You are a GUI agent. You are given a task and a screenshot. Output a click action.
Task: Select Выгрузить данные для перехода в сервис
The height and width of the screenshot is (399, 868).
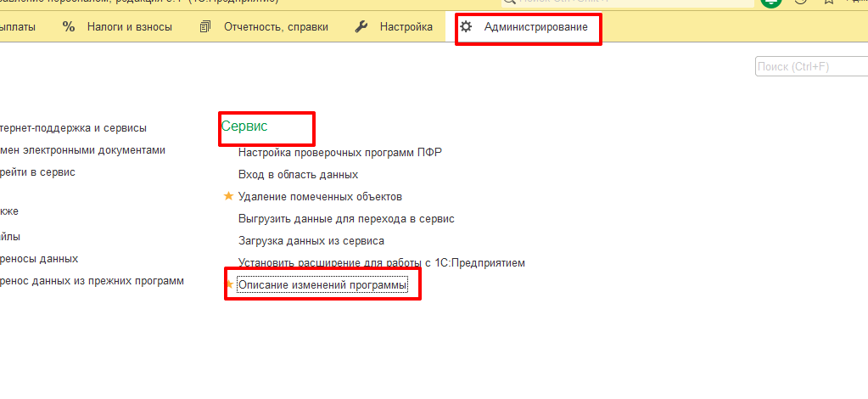pyautogui.click(x=346, y=219)
